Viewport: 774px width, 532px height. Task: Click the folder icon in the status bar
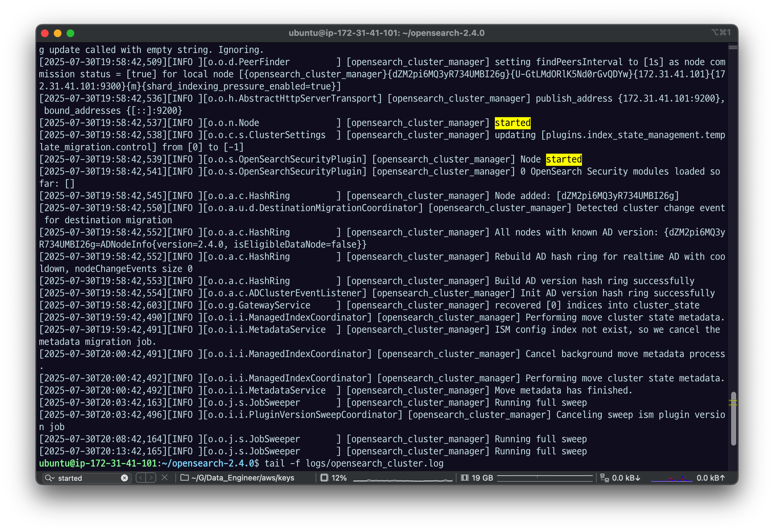pyautogui.click(x=184, y=478)
